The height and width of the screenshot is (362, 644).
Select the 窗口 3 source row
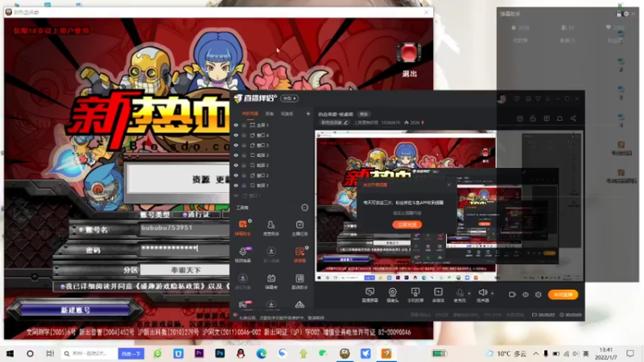[271, 146]
